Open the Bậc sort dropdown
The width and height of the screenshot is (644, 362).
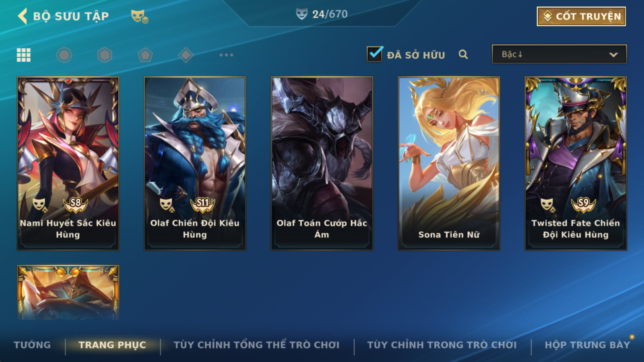pyautogui.click(x=559, y=54)
